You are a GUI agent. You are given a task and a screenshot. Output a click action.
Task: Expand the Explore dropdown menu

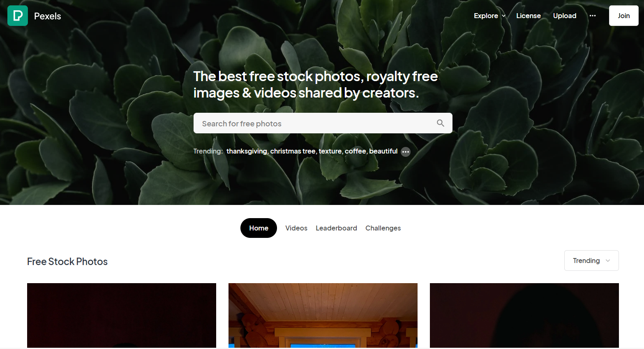[489, 16]
